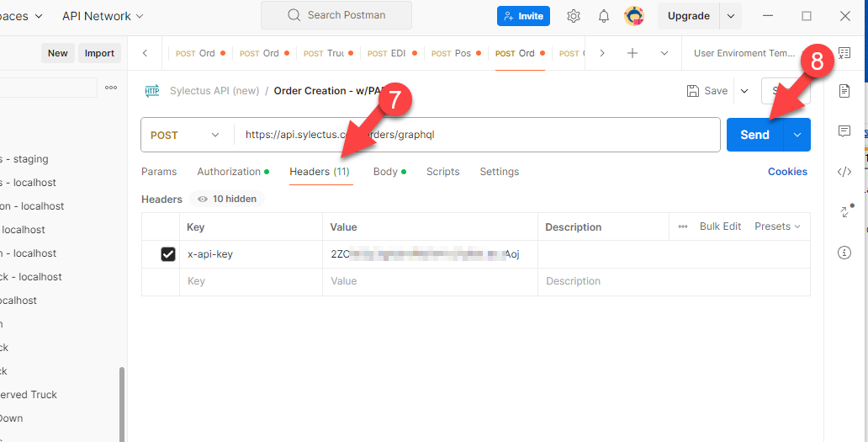The image size is (868, 442).
Task: Open the POST EDI request tab
Action: tap(392, 53)
